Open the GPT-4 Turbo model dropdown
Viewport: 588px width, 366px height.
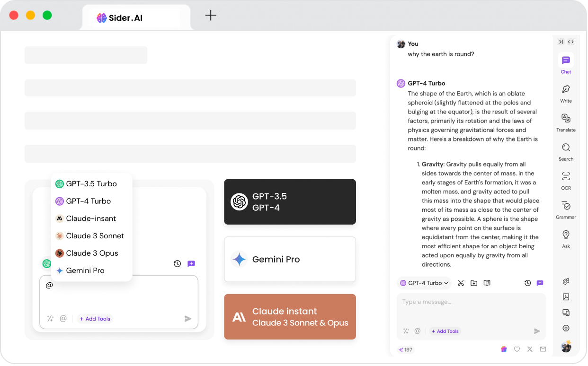[424, 283]
